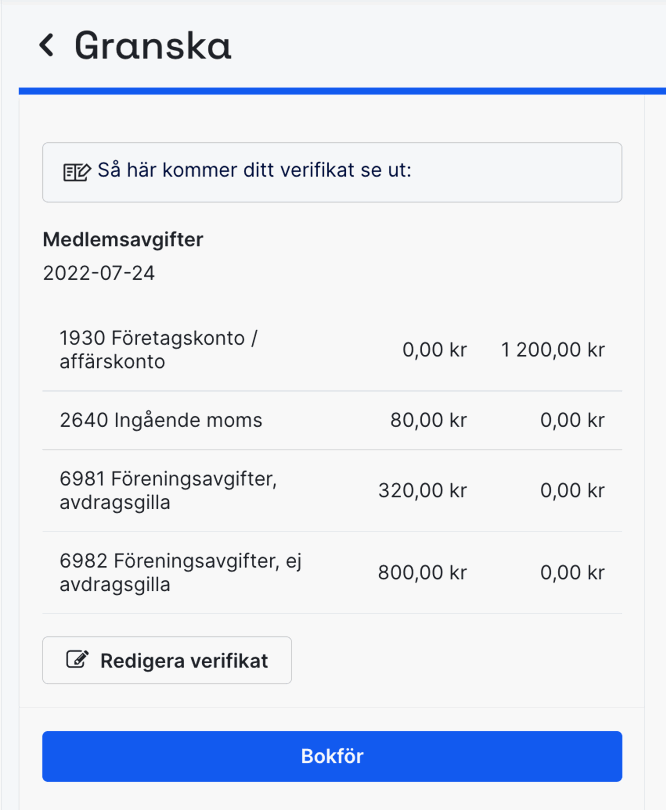This screenshot has width=666, height=810.
Task: Click the info banner about your verifikat
Action: pyautogui.click(x=332, y=171)
